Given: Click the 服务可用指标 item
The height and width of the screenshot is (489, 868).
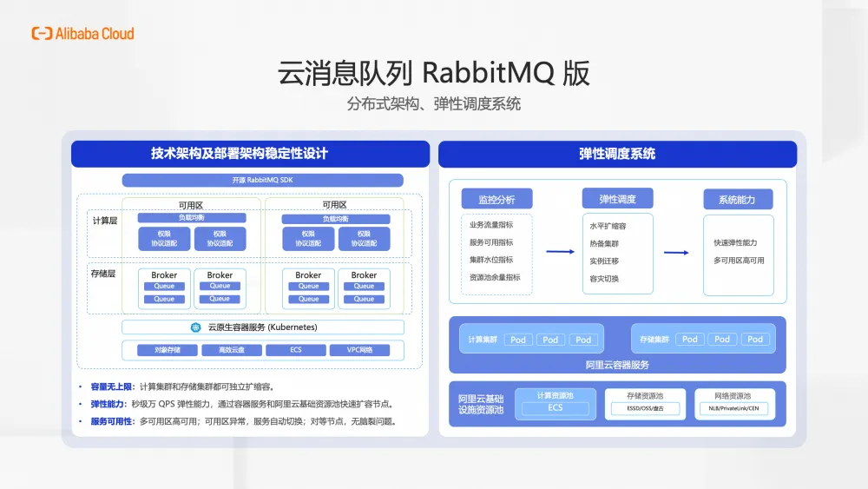Looking at the screenshot, I should 491,242.
